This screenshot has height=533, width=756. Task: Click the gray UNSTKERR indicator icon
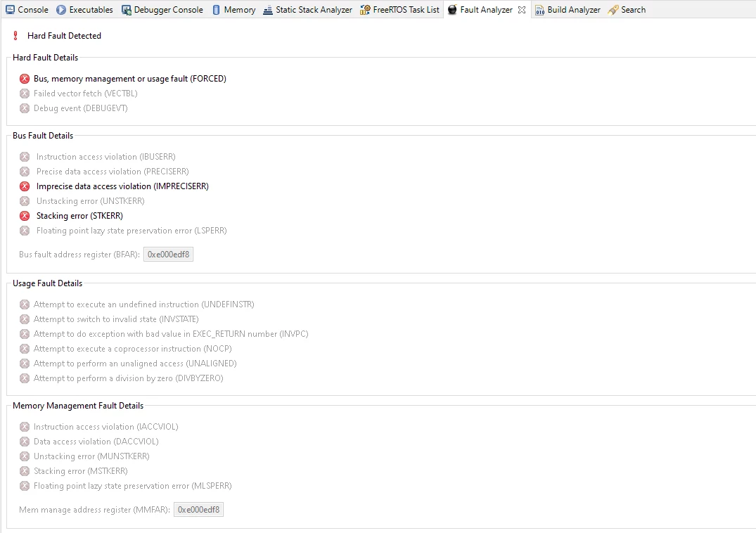(25, 201)
